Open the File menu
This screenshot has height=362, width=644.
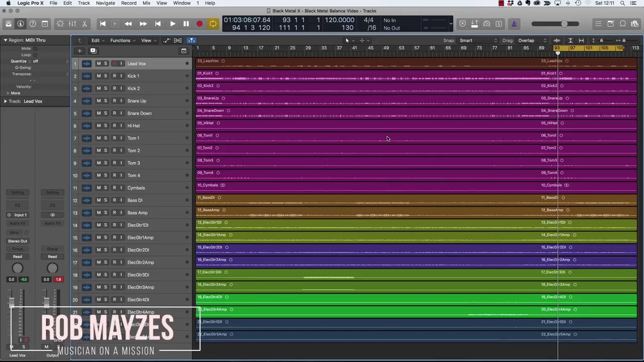coord(53,3)
